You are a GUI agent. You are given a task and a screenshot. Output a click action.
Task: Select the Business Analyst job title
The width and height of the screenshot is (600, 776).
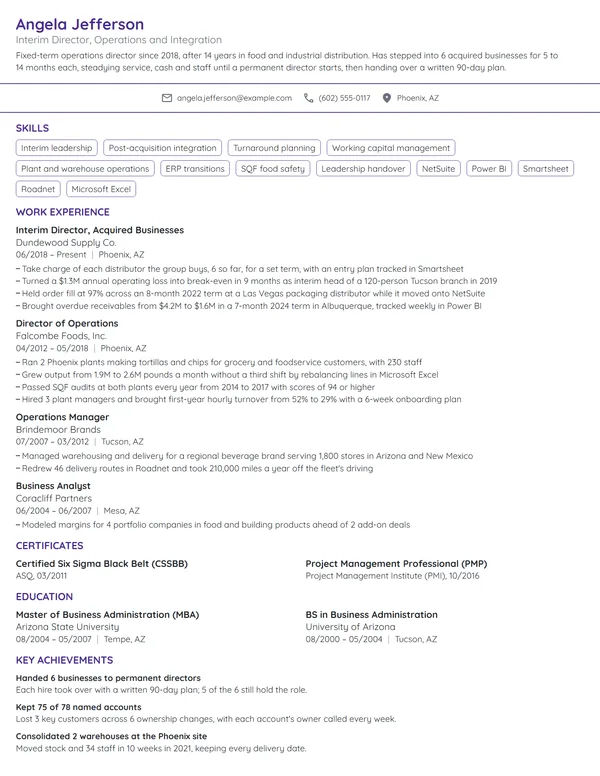(53, 486)
